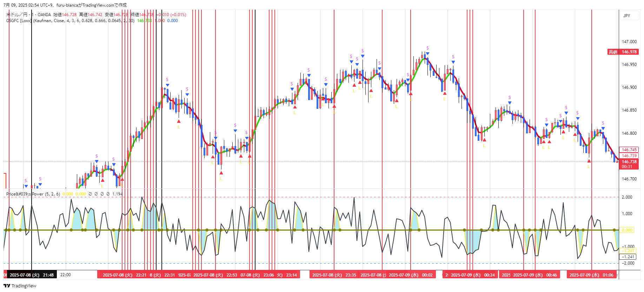This screenshot has width=644, height=292.
Task: Click the current price label 146.738 with countdown
Action: click(629, 164)
